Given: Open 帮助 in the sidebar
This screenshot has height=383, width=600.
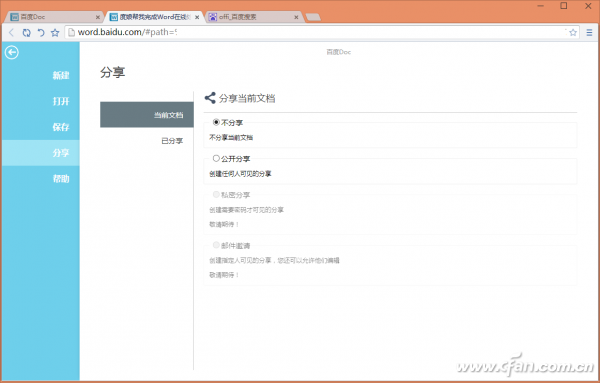Looking at the screenshot, I should [x=41, y=179].
